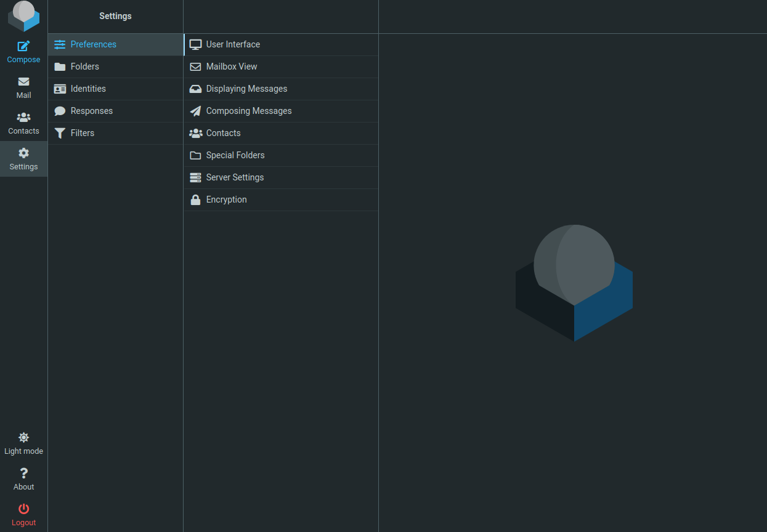Open User Interface preferences
767x532 pixels.
pyautogui.click(x=233, y=44)
